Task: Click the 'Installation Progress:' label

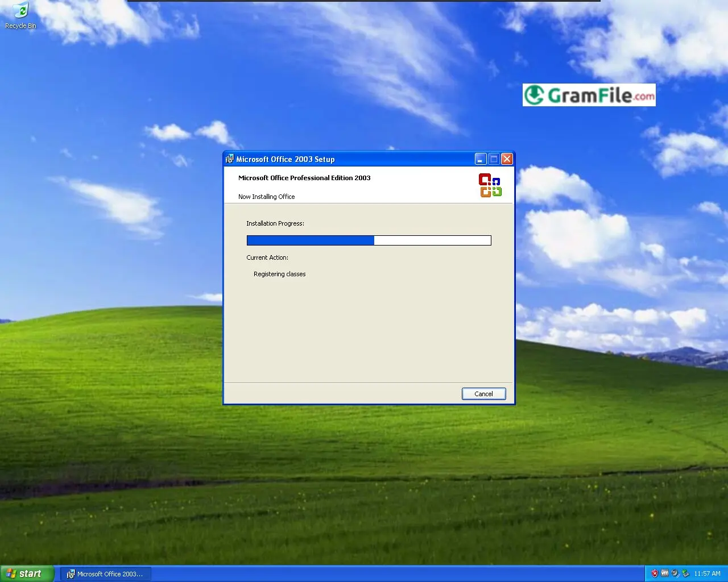Action: [x=275, y=223]
